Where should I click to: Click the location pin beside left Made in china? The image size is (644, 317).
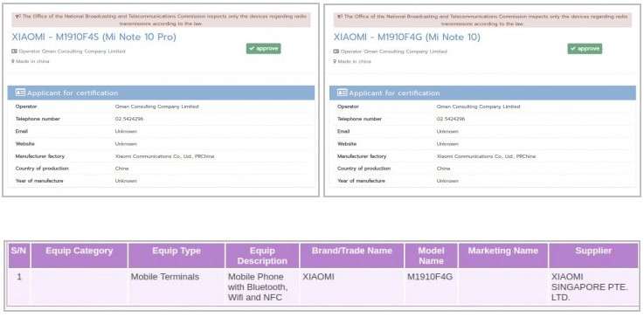point(13,61)
